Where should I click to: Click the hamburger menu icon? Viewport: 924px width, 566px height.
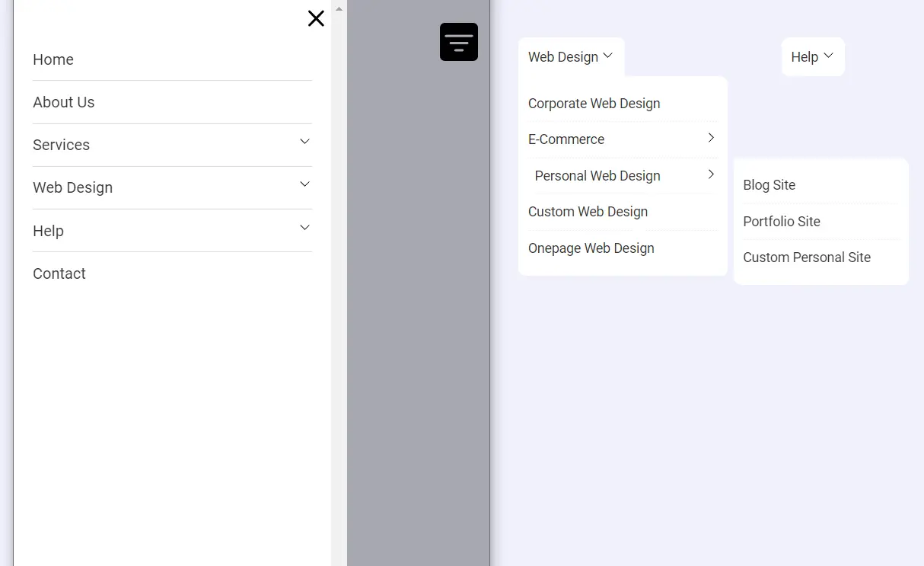tap(458, 42)
